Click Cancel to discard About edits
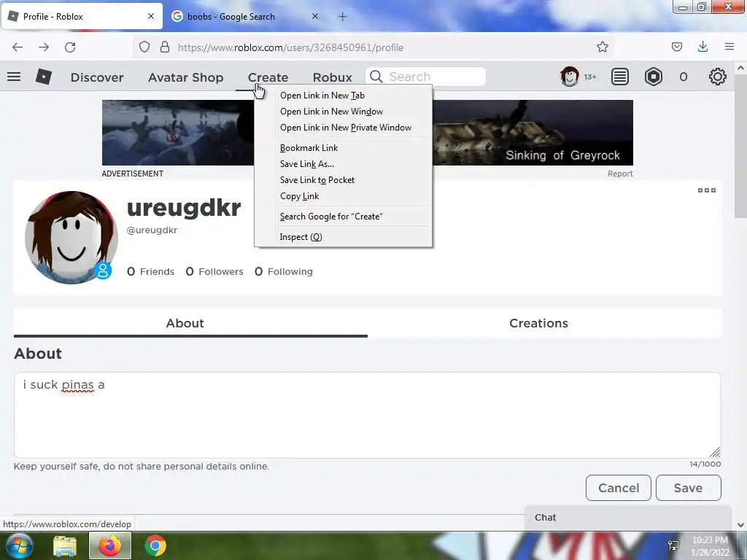747x560 pixels. (x=619, y=488)
